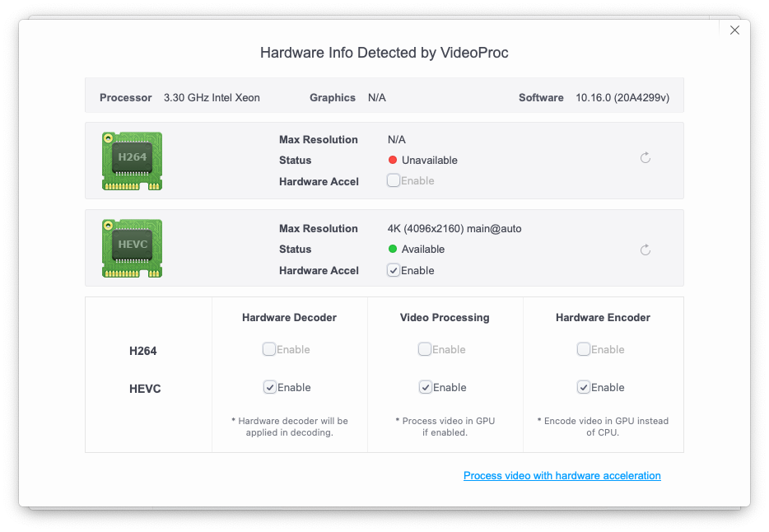The height and width of the screenshot is (532, 769).
Task: Click note 'Encode video in GPU instead of CPU'
Action: (603, 427)
